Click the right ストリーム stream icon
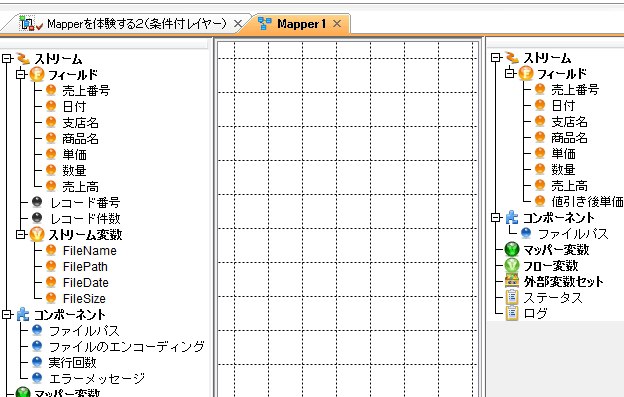The image size is (624, 397). tap(512, 58)
